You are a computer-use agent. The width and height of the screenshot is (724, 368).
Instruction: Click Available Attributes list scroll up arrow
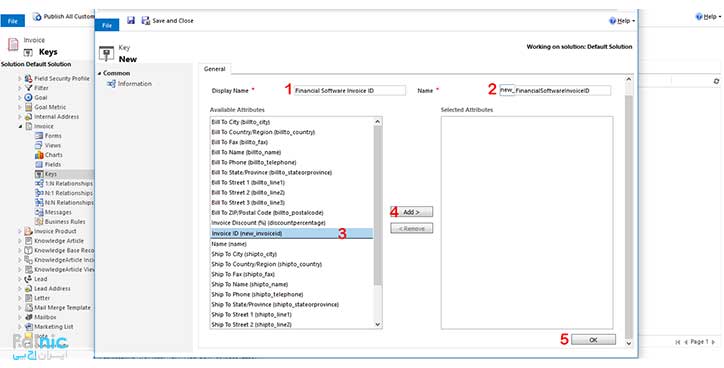pyautogui.click(x=378, y=121)
